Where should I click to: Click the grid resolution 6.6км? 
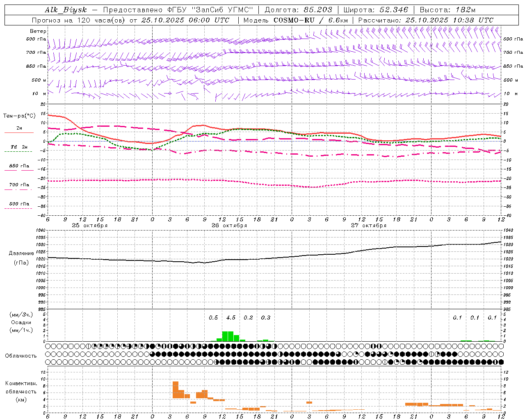point(338,20)
